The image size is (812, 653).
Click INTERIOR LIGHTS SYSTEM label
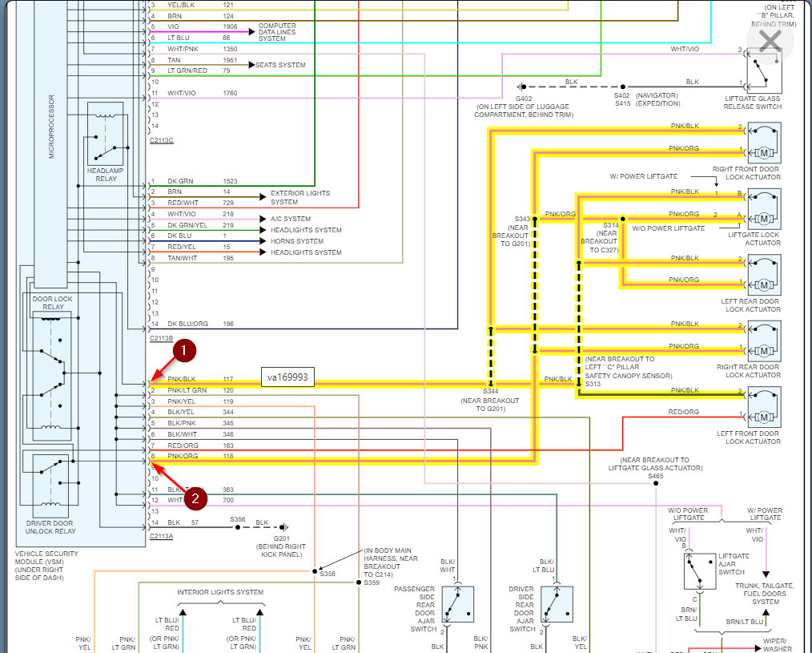(220, 592)
